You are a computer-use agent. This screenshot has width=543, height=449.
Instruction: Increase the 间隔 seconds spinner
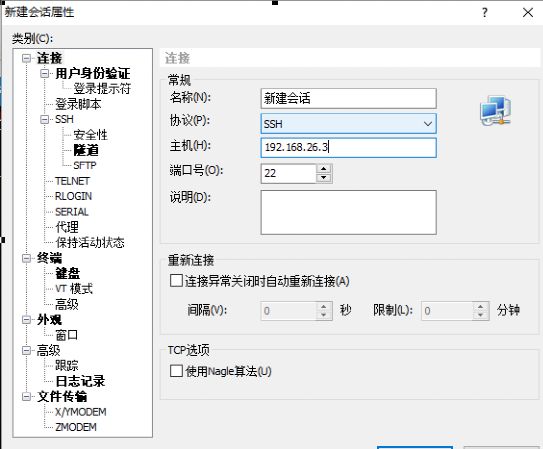323,307
